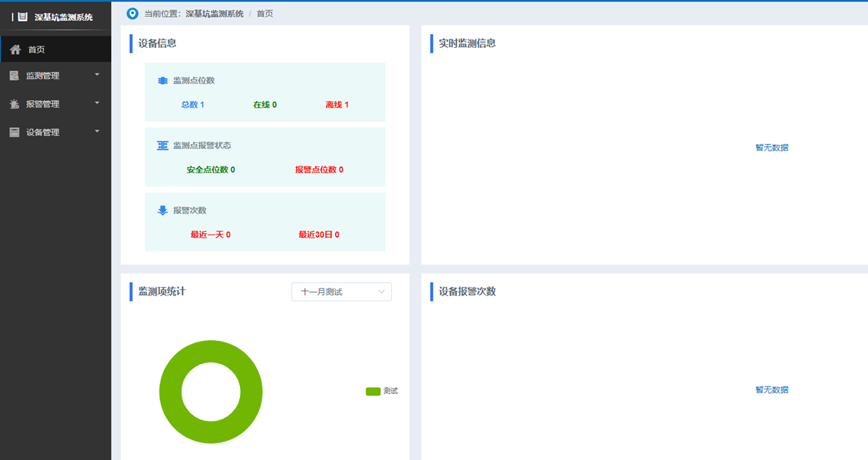Screen dimensions: 868x460
Task: Click the 离线 1 offline count
Action: tap(337, 105)
